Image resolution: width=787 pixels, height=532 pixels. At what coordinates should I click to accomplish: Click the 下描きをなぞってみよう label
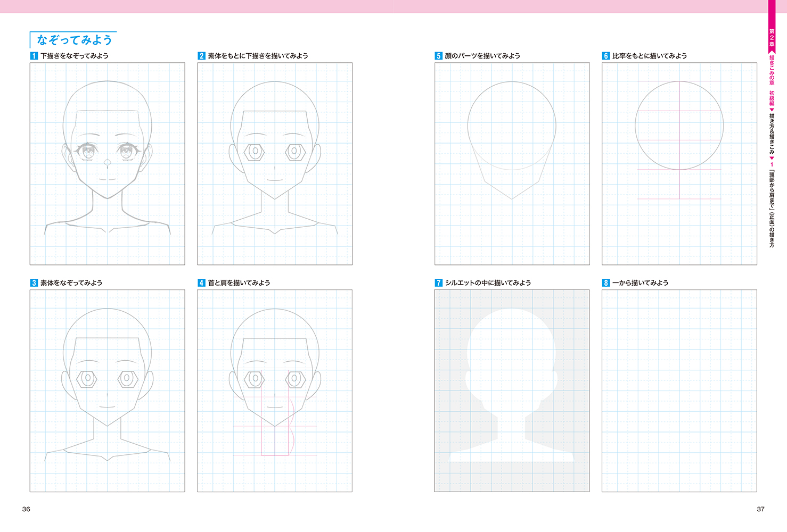click(x=75, y=56)
